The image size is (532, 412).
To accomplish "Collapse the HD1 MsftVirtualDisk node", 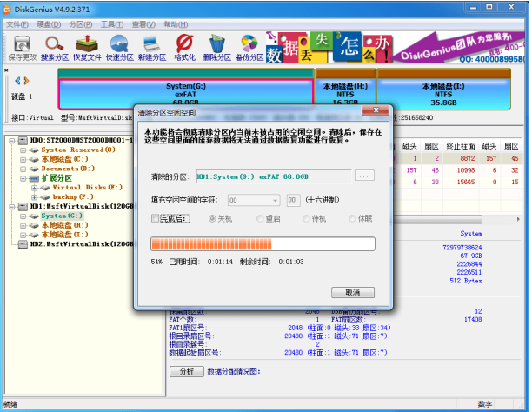I will 12,206.
